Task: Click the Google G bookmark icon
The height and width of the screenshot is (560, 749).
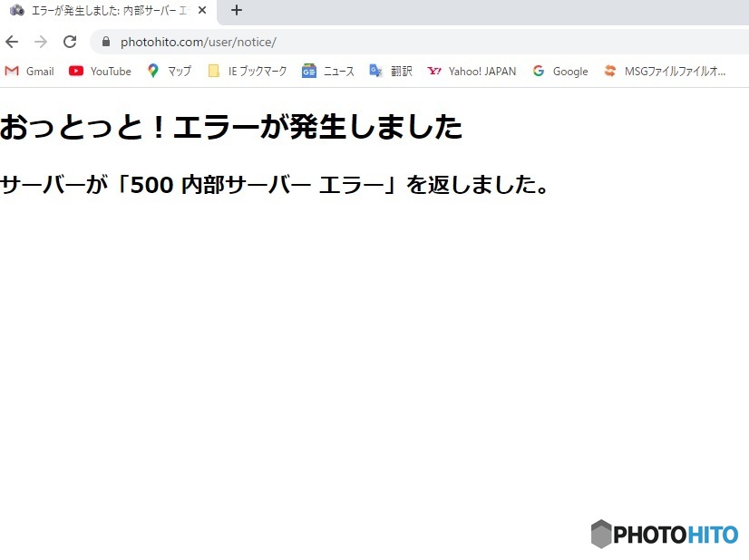Action: pyautogui.click(x=539, y=71)
